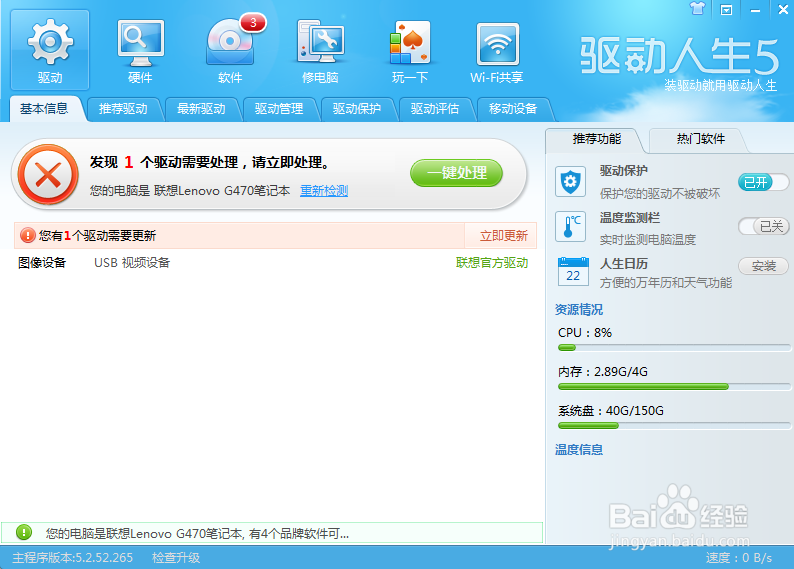This screenshot has height=569, width=794.
Task: Open the 驱动管理 tab
Action: point(279,109)
